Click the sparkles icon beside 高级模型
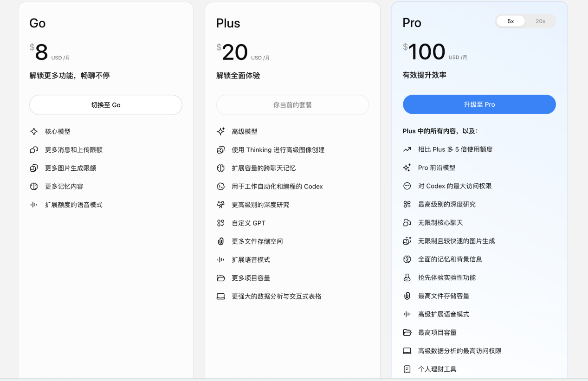 [221, 132]
